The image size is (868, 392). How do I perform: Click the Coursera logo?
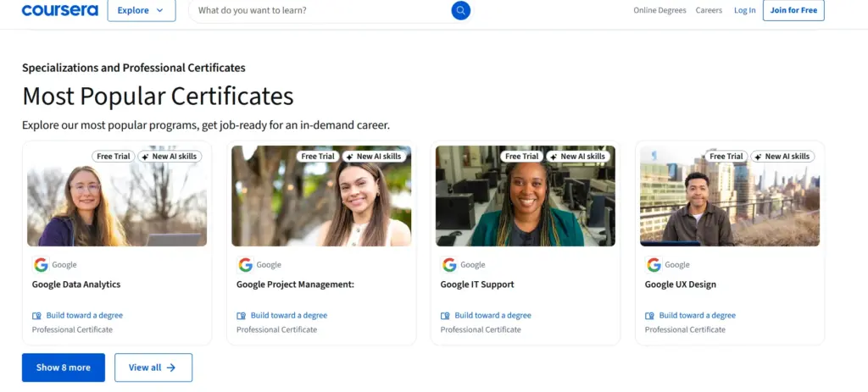click(x=59, y=10)
